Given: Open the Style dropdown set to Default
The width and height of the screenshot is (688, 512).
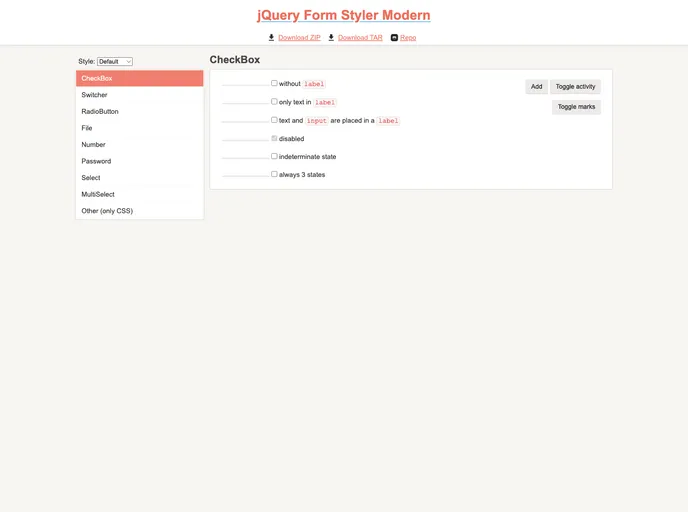Looking at the screenshot, I should [x=115, y=61].
